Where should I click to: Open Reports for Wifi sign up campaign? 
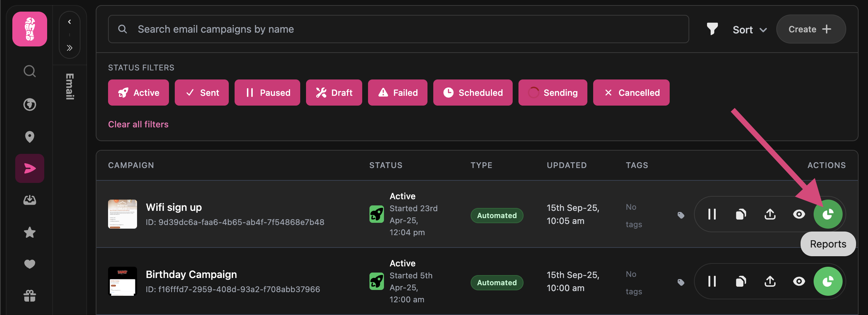pyautogui.click(x=827, y=214)
